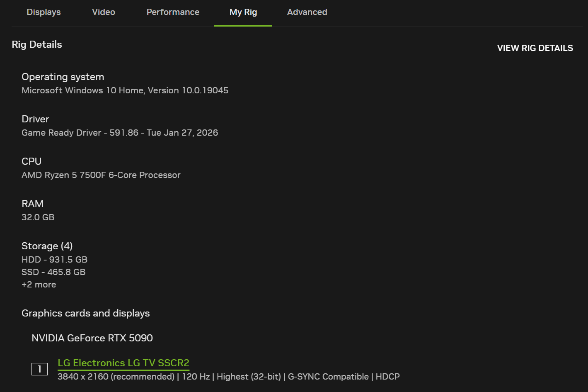588x392 pixels.
Task: Select the 32.0 GB RAM value
Action: pos(38,217)
